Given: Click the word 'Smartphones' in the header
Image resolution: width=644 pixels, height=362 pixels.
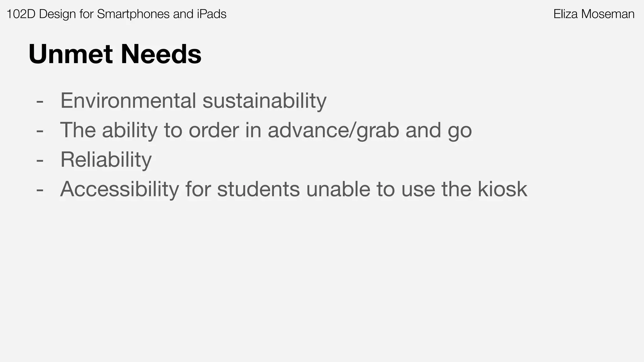Looking at the screenshot, I should tap(133, 14).
